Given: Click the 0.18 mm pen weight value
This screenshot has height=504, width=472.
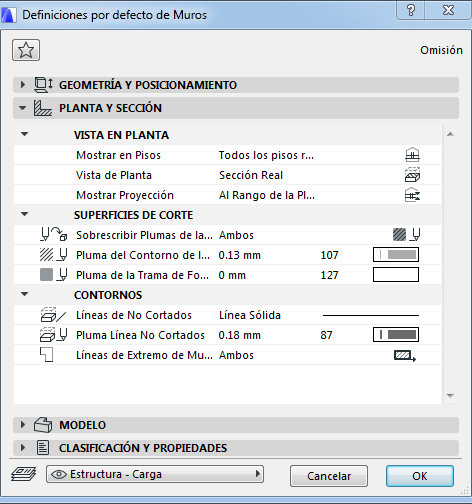Looking at the screenshot, I should tap(239, 335).
